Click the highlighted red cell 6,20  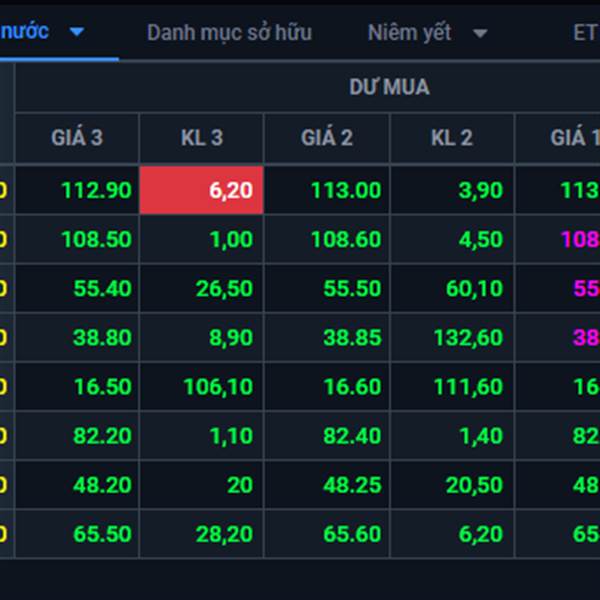click(202, 190)
